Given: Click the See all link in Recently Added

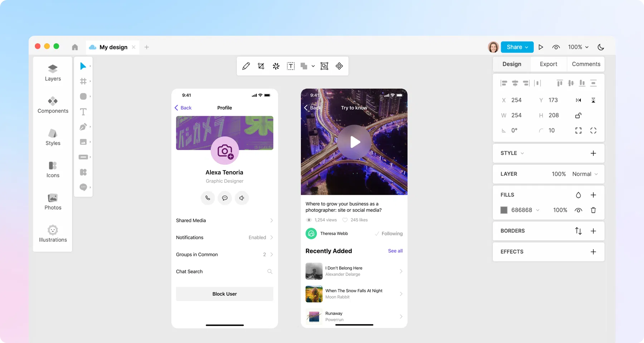Looking at the screenshot, I should [x=395, y=251].
